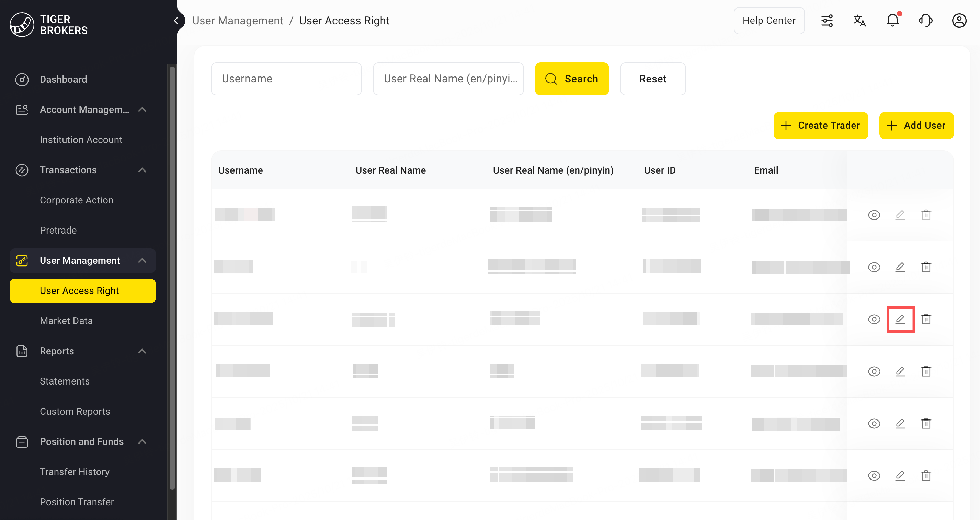Open the Market Data menu item
980x520 pixels.
(66, 321)
